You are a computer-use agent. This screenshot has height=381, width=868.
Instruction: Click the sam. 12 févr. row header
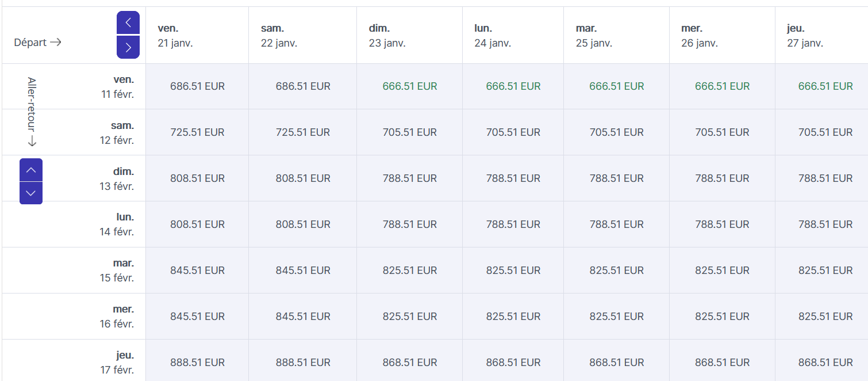point(117,132)
